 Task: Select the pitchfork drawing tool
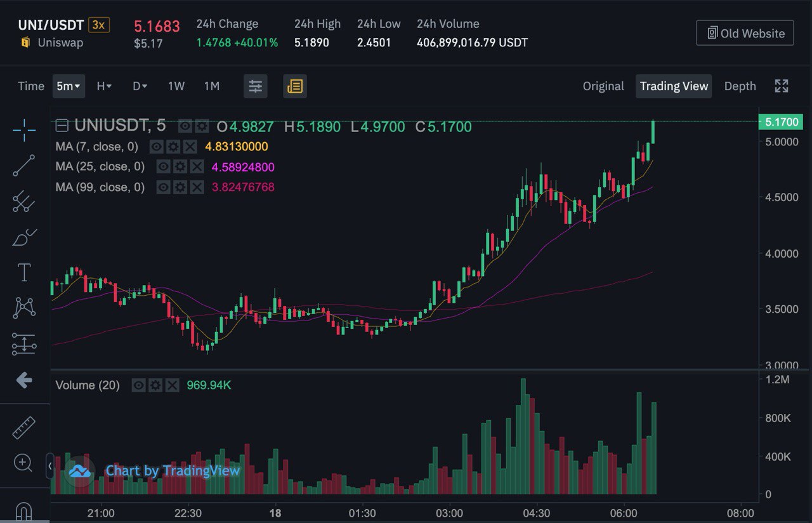[x=24, y=201]
